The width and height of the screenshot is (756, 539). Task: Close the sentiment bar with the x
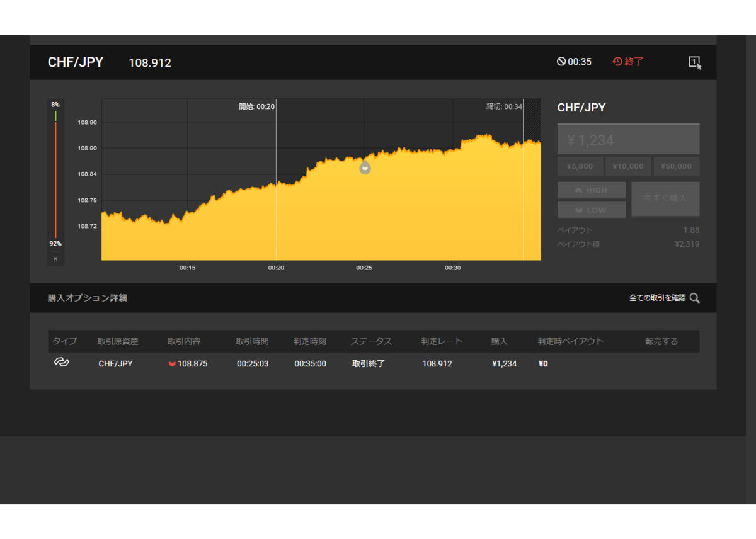pos(55,258)
